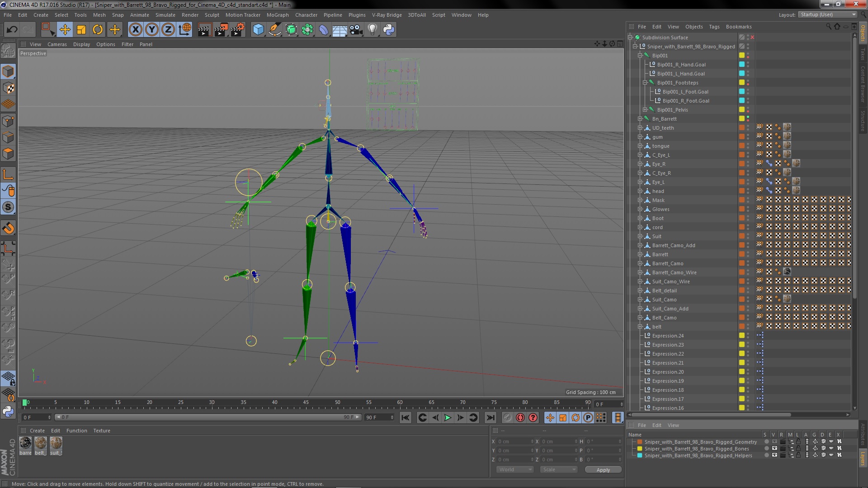
Task: Click the Subdivision Surface generator icon
Action: (291, 30)
